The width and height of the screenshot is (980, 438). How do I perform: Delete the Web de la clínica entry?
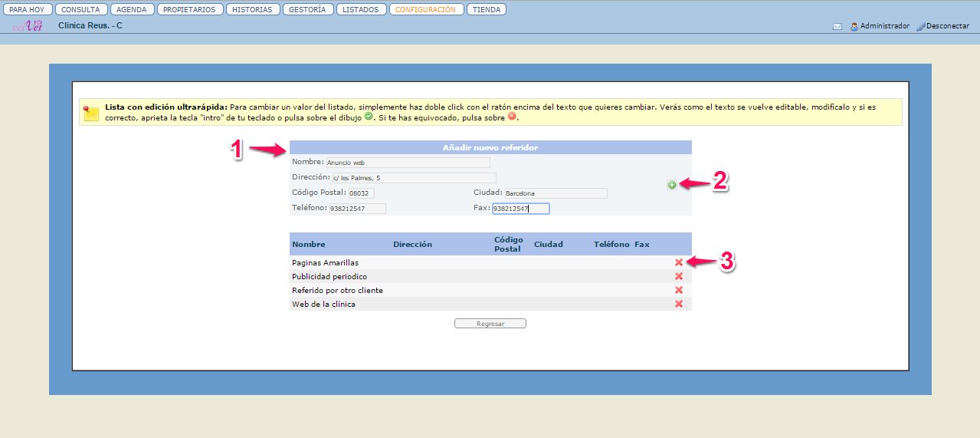pos(678,304)
